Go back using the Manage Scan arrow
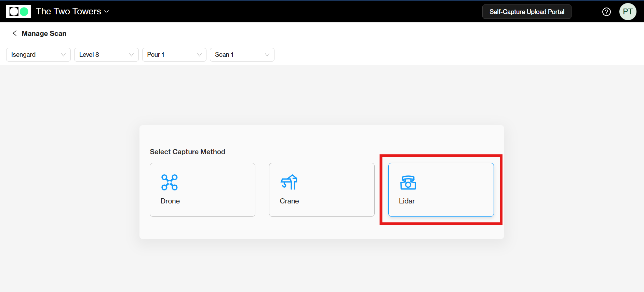The width and height of the screenshot is (644, 292). click(x=14, y=33)
